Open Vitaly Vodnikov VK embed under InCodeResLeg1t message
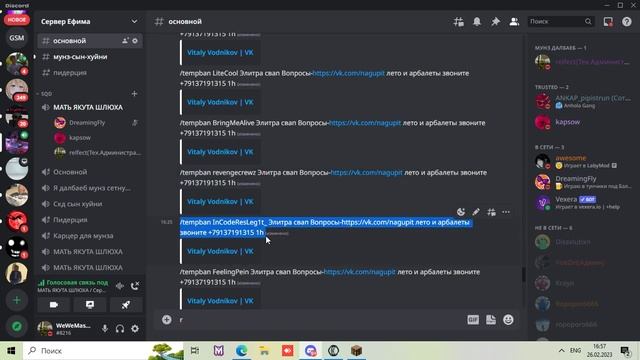Image resolution: width=640 pixels, height=360 pixels. tap(220, 251)
